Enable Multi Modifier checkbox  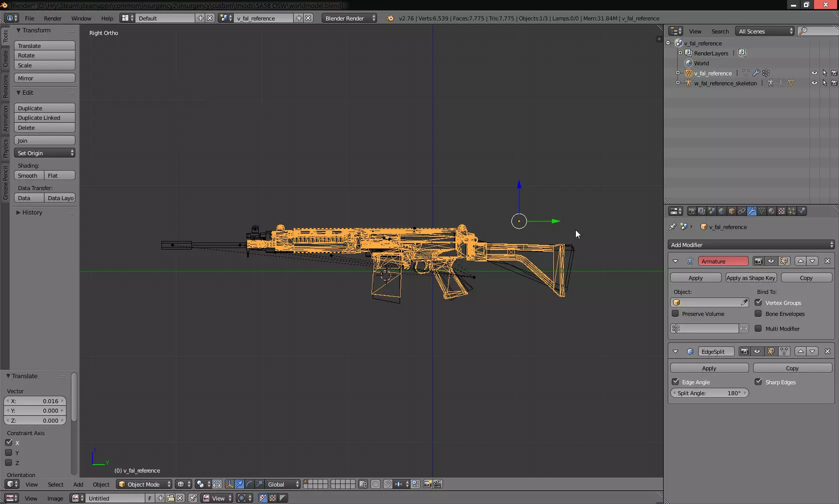[x=758, y=328]
